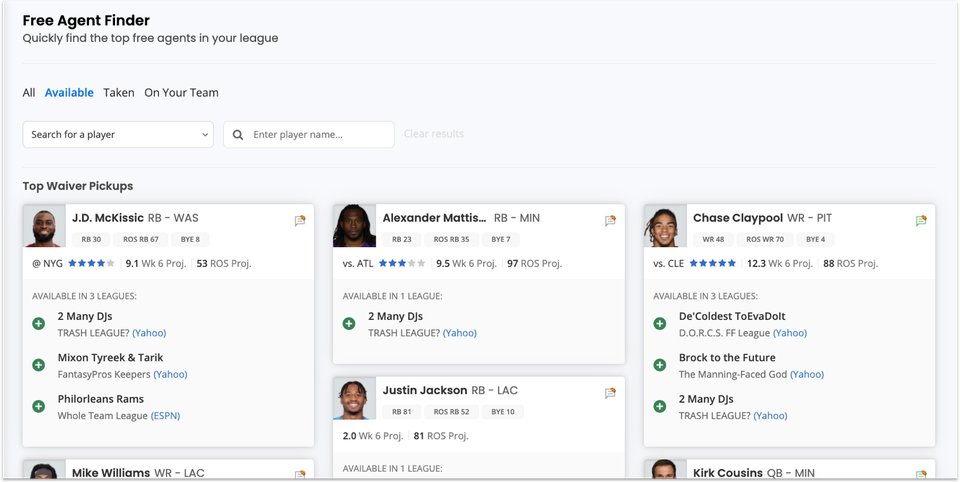Click 'De'Coldest ToEvaDoIt' team name
This screenshot has height=482, width=960.
[x=732, y=316]
